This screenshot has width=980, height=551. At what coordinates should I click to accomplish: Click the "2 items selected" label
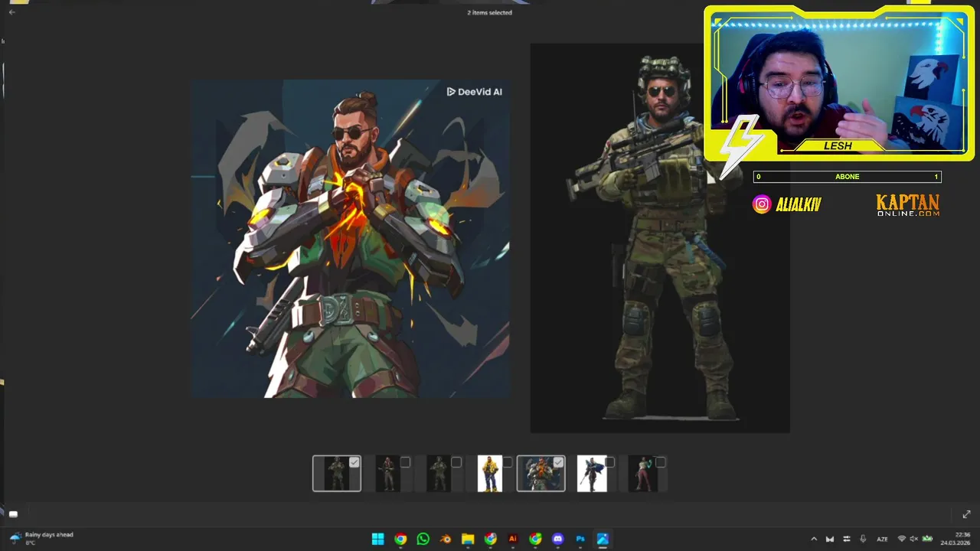tap(490, 12)
